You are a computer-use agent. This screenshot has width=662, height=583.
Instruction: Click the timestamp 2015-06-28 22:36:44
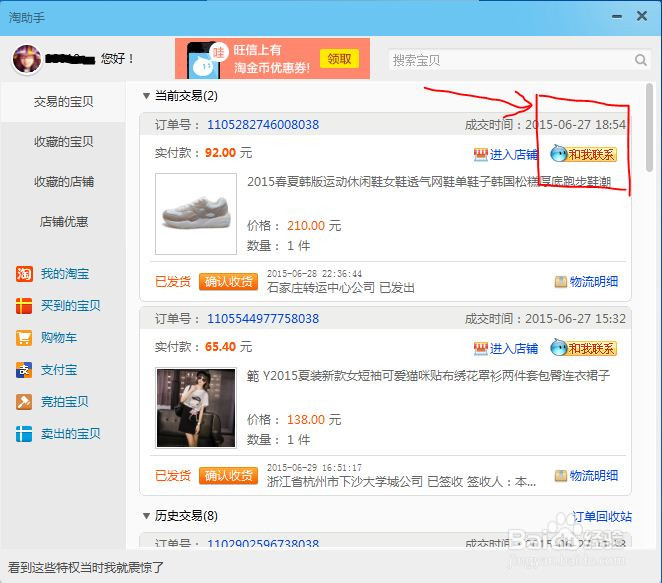coord(315,274)
